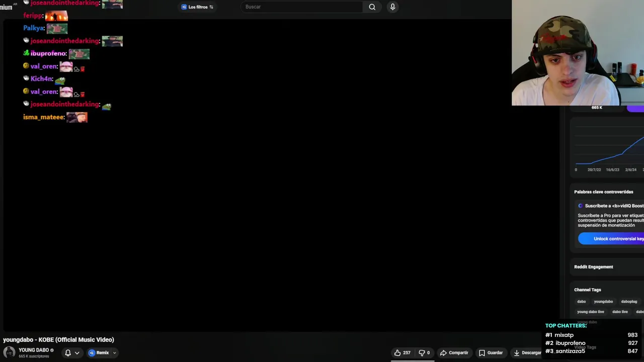Save the video with Guardar
The image size is (644, 362).
pyautogui.click(x=491, y=353)
